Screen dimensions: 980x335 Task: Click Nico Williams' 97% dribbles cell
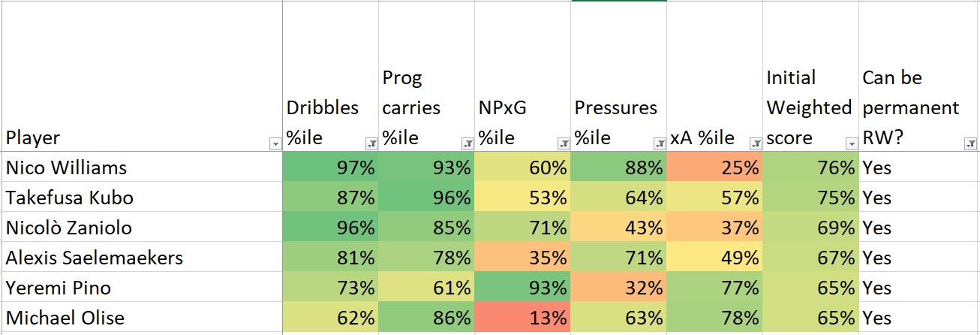click(x=330, y=167)
